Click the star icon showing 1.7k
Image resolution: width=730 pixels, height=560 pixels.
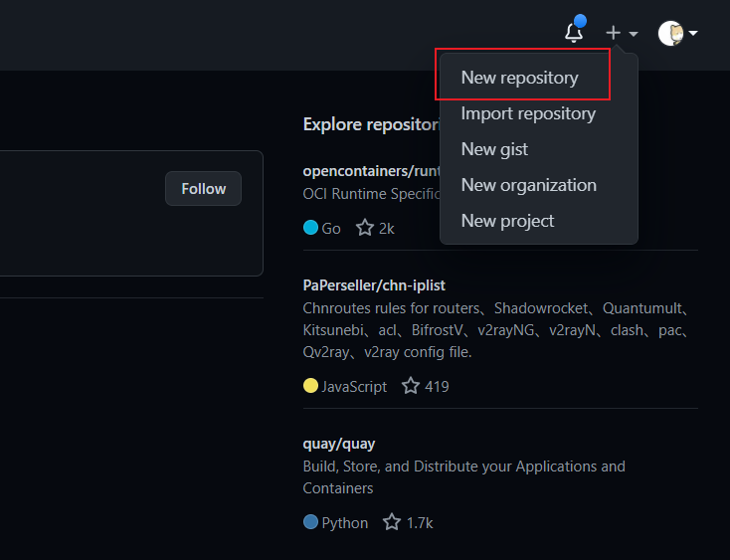pos(392,522)
